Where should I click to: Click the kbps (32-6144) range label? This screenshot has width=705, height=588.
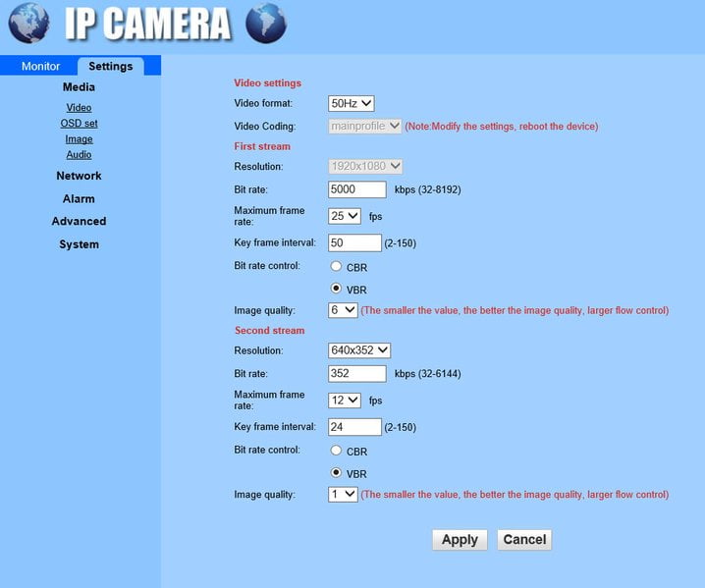click(427, 374)
